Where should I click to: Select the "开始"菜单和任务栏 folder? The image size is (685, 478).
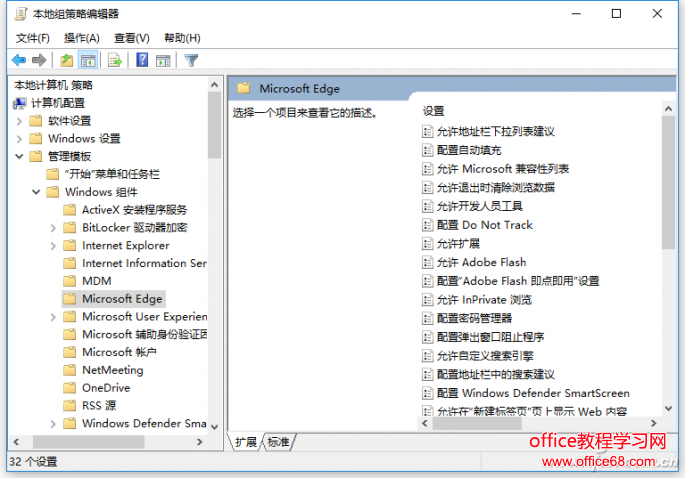click(103, 174)
